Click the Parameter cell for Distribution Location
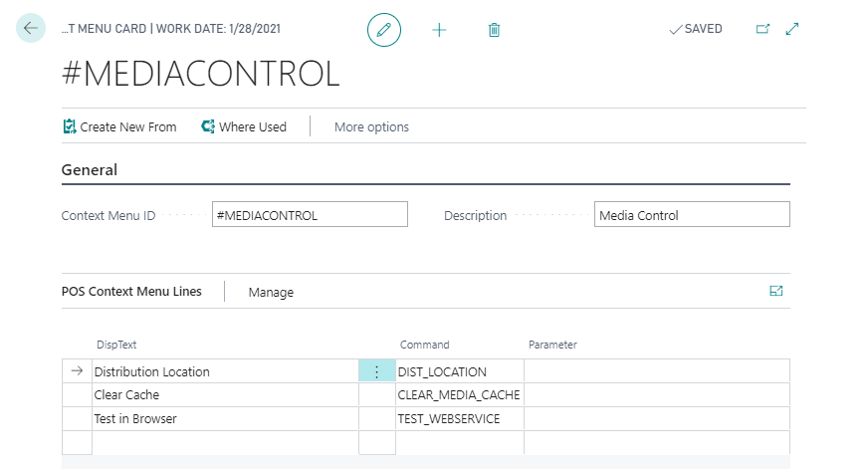This screenshot has width=868, height=469. (x=656, y=371)
